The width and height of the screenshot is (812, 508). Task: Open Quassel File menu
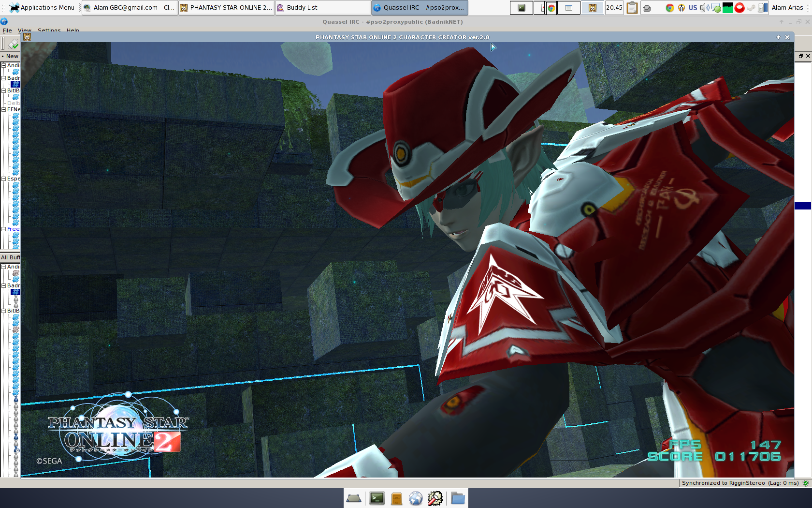pos(7,30)
